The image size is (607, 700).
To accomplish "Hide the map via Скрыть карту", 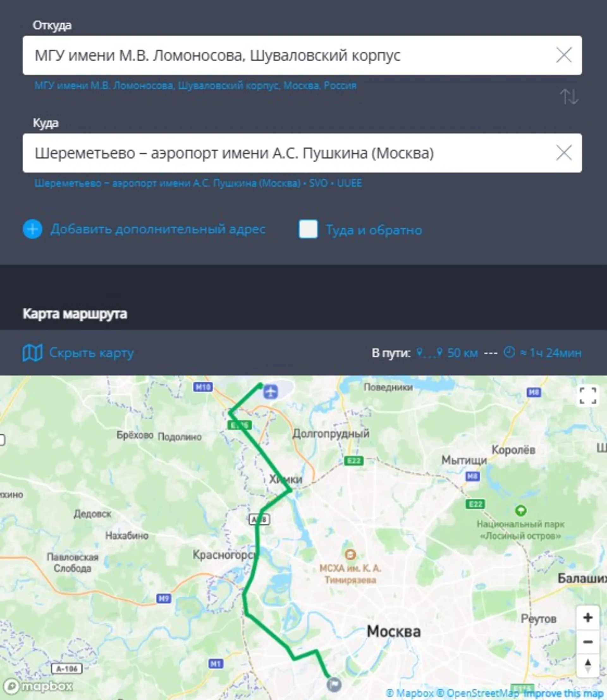I will [x=91, y=353].
